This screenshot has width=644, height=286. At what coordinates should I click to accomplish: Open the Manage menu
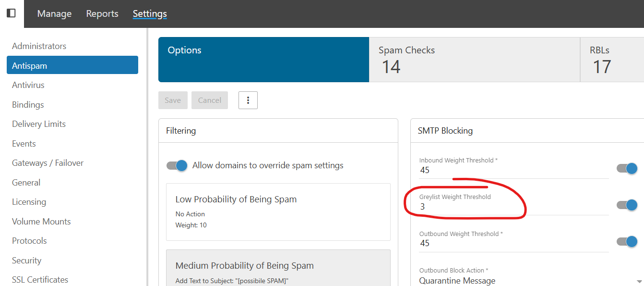pyautogui.click(x=54, y=14)
